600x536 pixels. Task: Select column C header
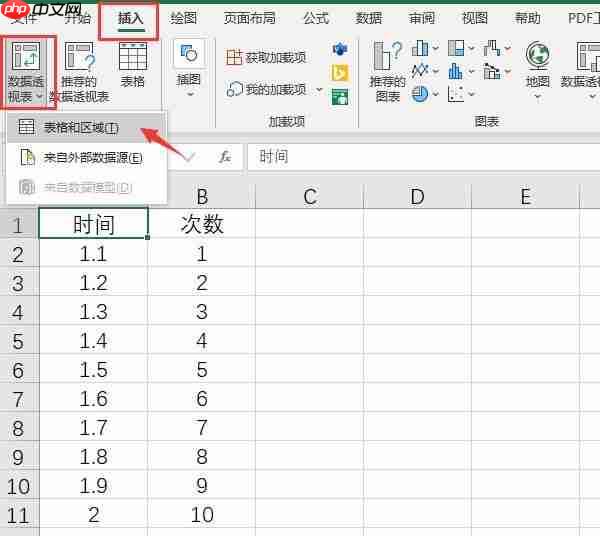(x=310, y=196)
